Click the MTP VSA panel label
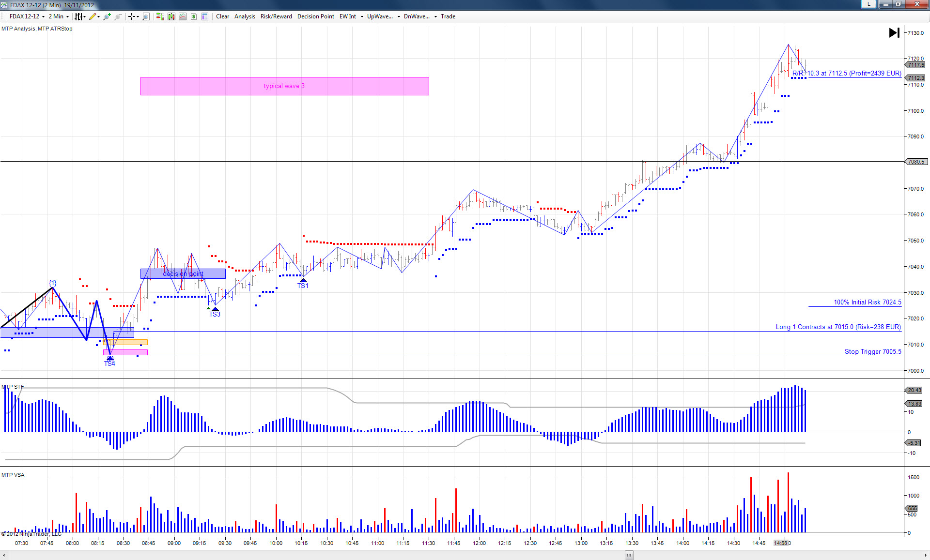The height and width of the screenshot is (560, 930). coord(13,475)
